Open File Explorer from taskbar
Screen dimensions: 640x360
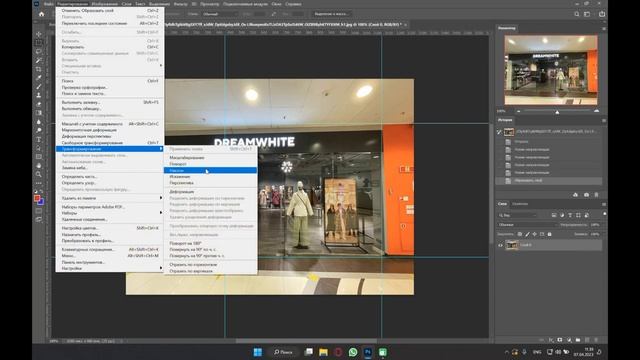point(323,352)
